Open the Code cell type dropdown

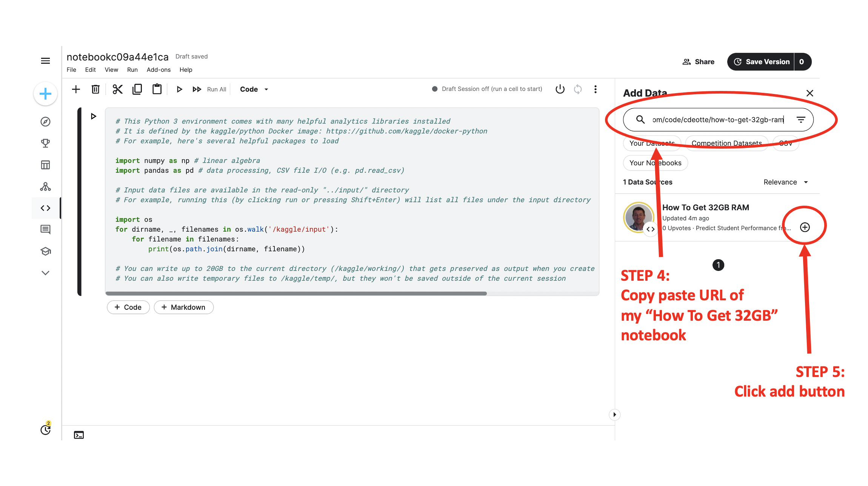[254, 89]
